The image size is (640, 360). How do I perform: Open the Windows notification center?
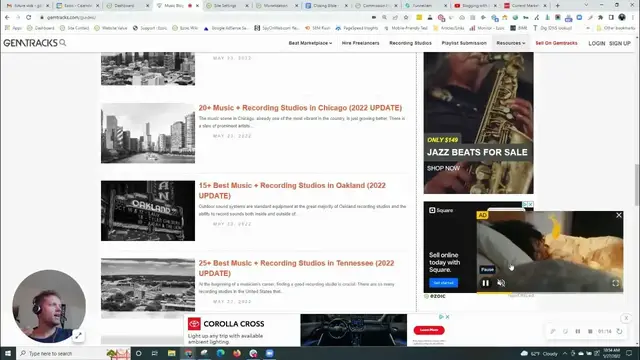[x=629, y=353]
